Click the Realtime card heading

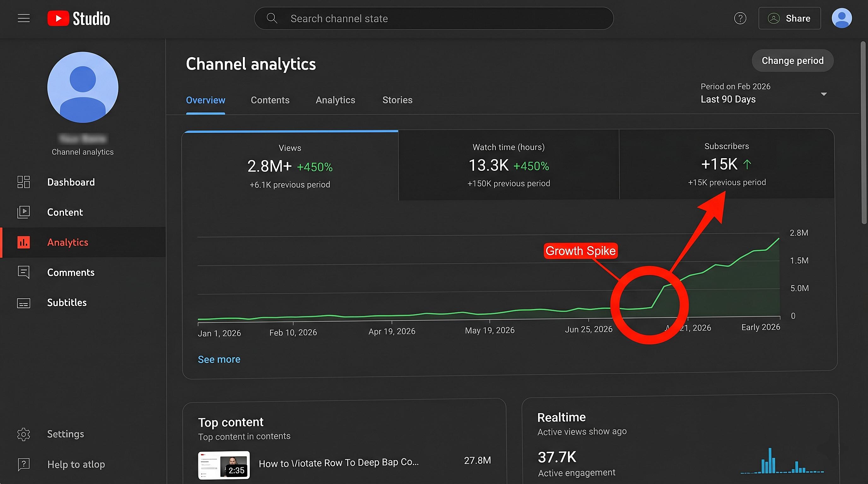coord(561,418)
